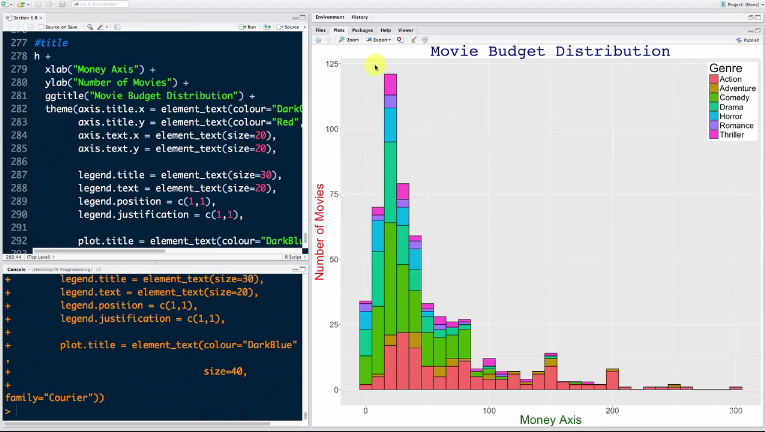This screenshot has width=765, height=432.
Task: Open code tools magic wand icon
Action: [100, 27]
